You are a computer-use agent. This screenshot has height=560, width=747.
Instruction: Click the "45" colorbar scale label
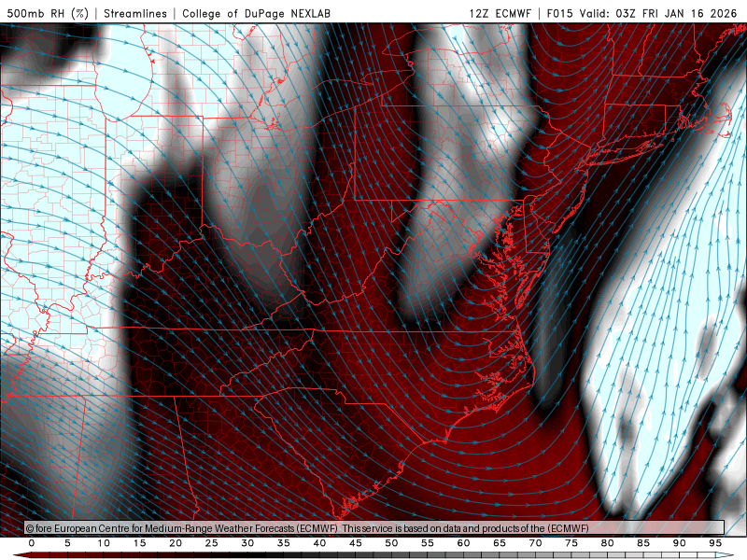[x=356, y=543]
